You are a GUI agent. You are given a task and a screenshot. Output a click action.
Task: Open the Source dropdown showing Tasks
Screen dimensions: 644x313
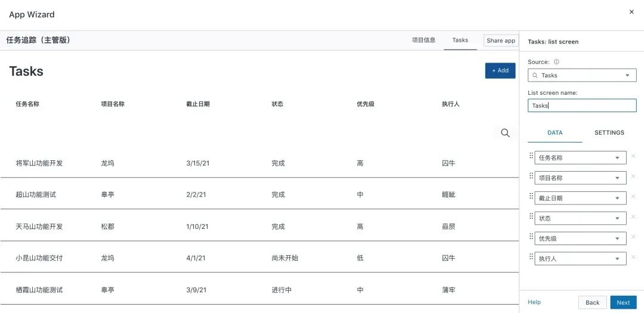[x=582, y=75]
